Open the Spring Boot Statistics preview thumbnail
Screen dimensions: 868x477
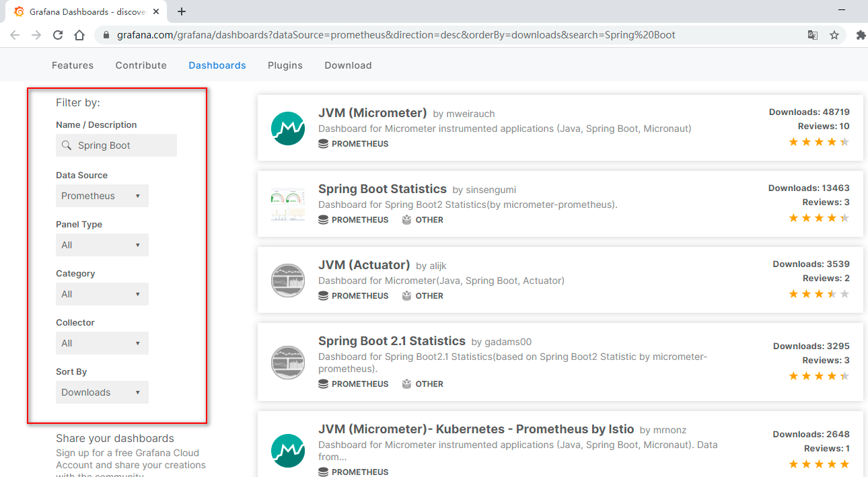click(x=288, y=204)
